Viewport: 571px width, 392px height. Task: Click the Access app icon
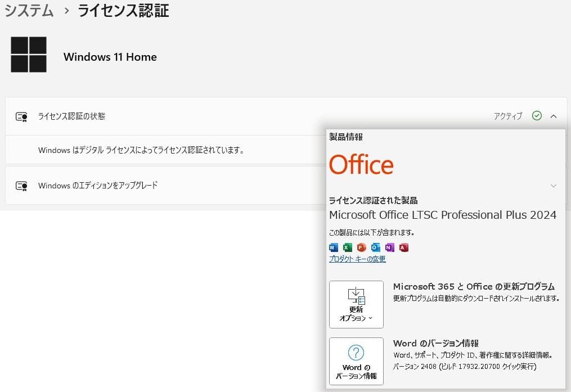(x=403, y=247)
